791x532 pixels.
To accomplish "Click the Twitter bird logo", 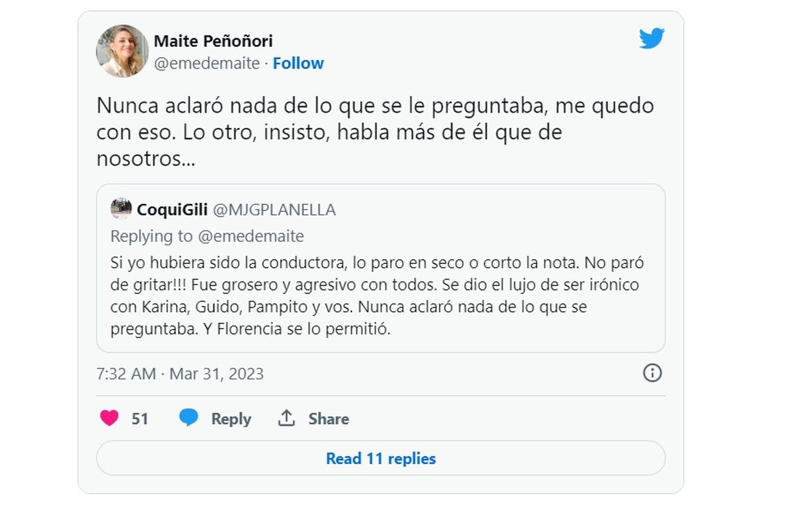I will (651, 39).
